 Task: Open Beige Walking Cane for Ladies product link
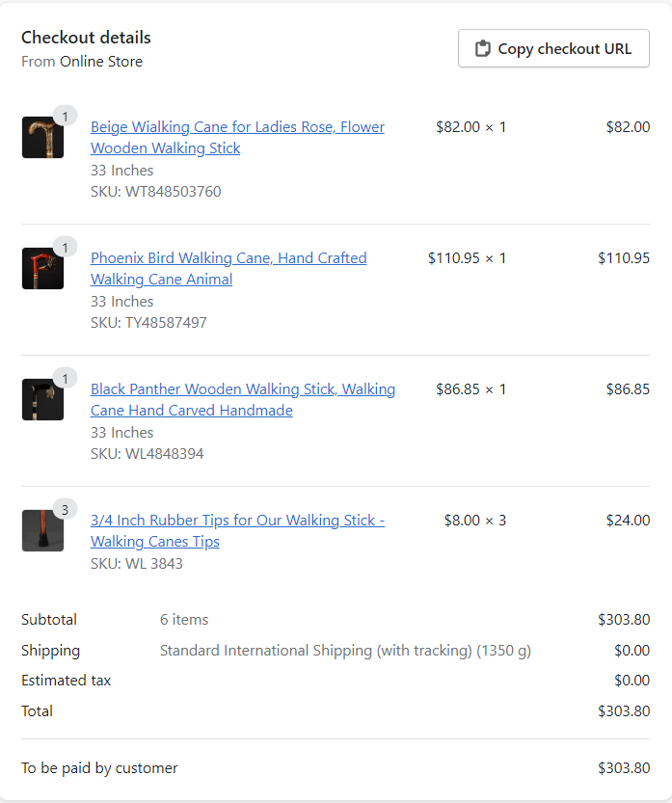pos(237,127)
